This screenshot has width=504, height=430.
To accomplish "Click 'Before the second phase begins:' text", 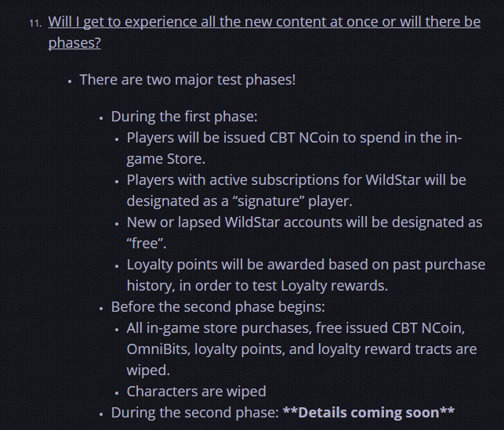I will (x=218, y=307).
